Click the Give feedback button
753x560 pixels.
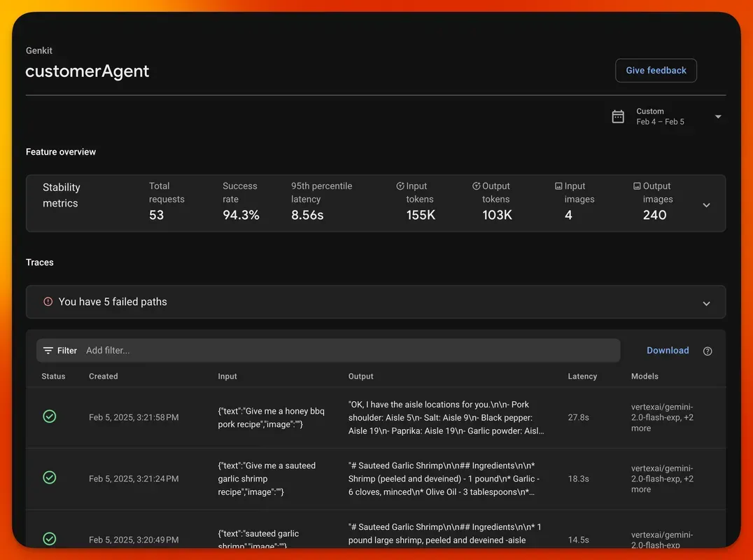tap(656, 71)
